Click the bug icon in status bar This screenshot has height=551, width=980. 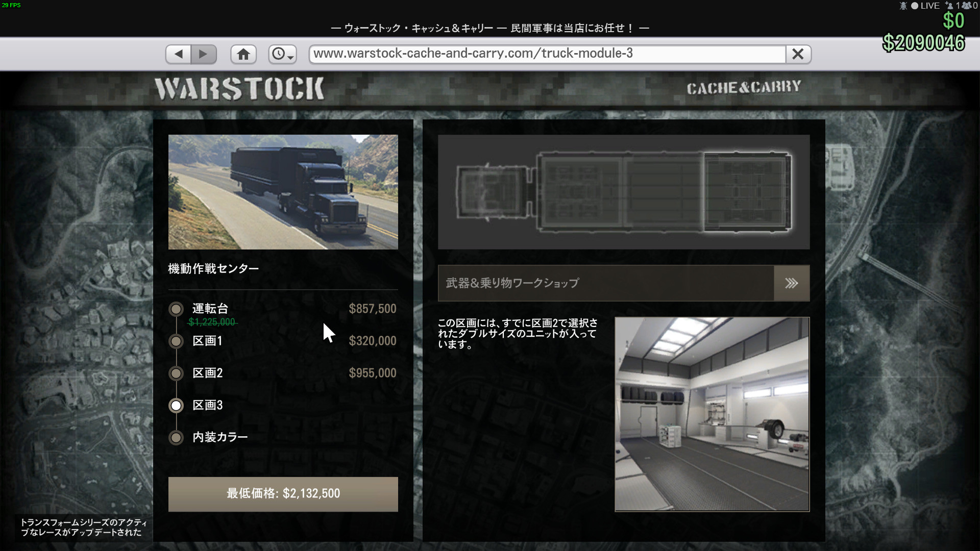(x=903, y=6)
